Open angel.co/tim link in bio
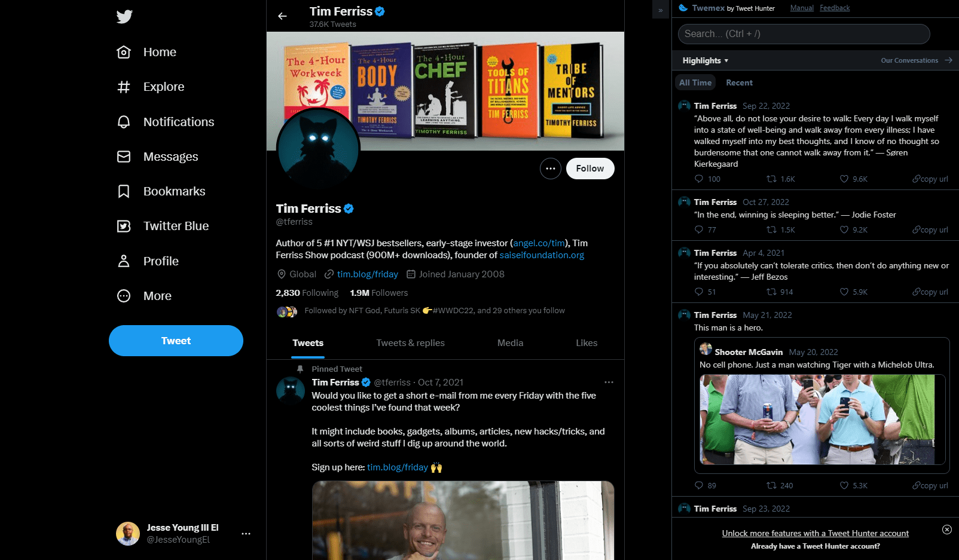The width and height of the screenshot is (959, 560). (x=539, y=243)
